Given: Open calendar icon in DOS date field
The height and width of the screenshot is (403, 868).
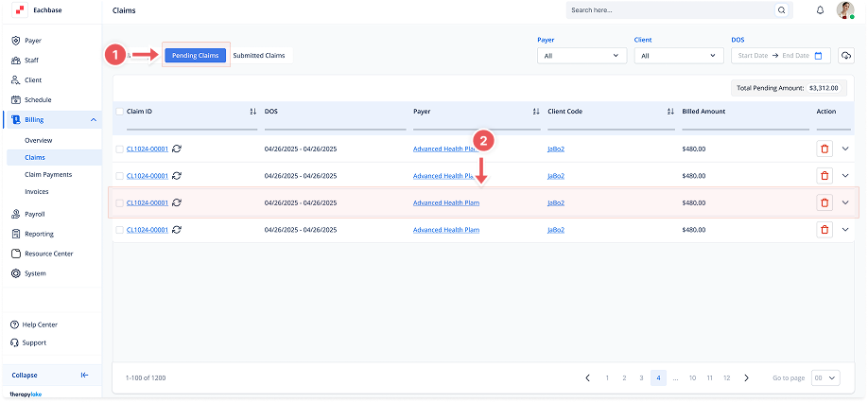Looking at the screenshot, I should (819, 56).
